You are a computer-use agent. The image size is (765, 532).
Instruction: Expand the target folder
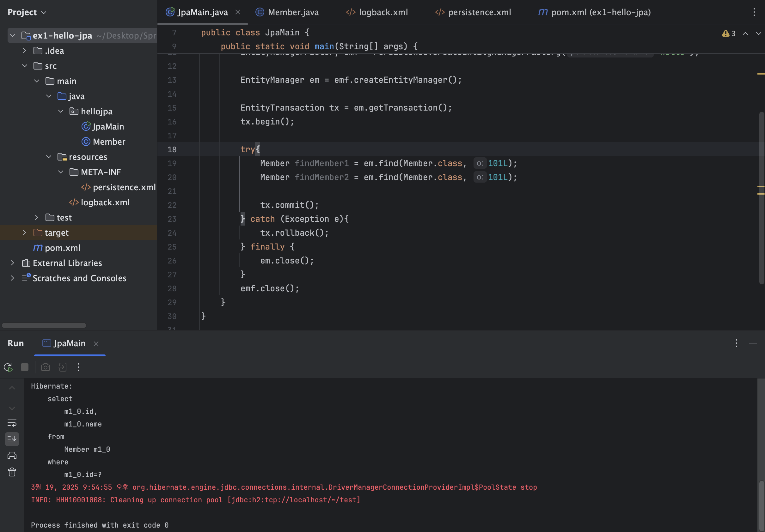click(x=24, y=233)
